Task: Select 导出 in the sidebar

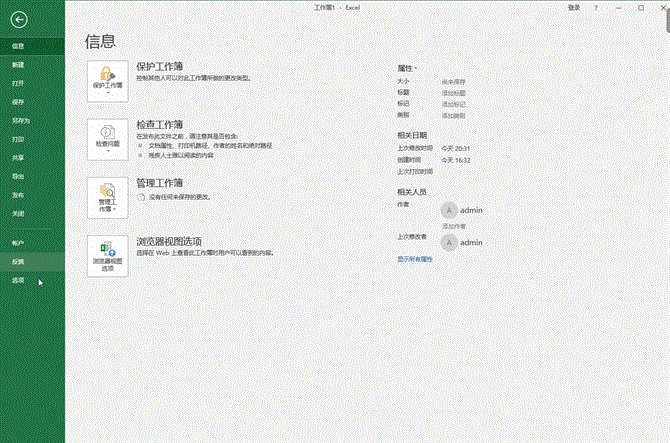Action: click(18, 176)
